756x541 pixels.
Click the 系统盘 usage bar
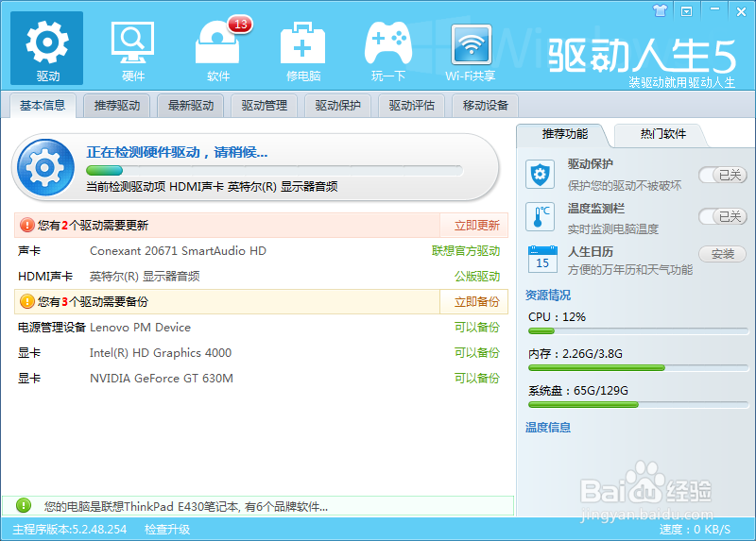click(638, 405)
